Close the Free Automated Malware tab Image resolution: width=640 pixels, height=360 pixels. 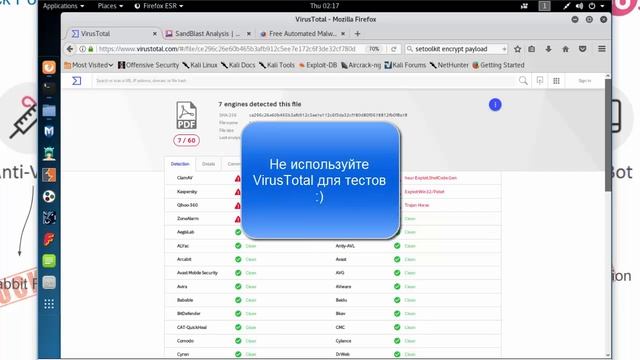click(343, 34)
